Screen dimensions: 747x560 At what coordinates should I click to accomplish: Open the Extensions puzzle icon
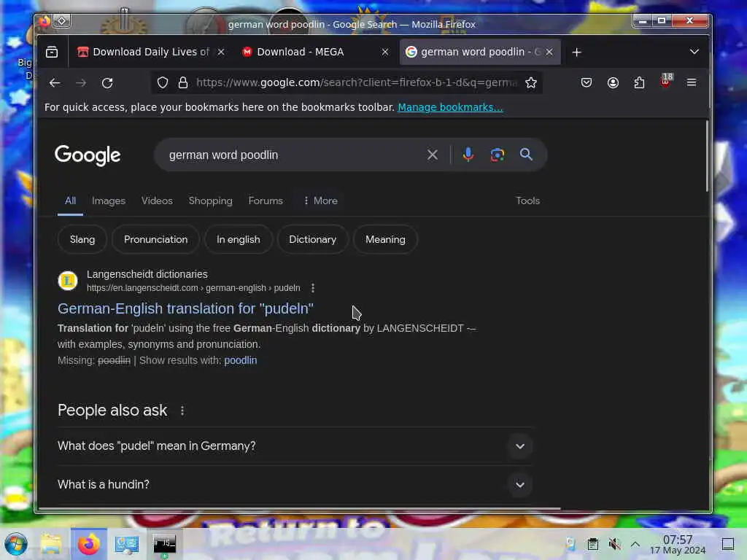click(639, 83)
